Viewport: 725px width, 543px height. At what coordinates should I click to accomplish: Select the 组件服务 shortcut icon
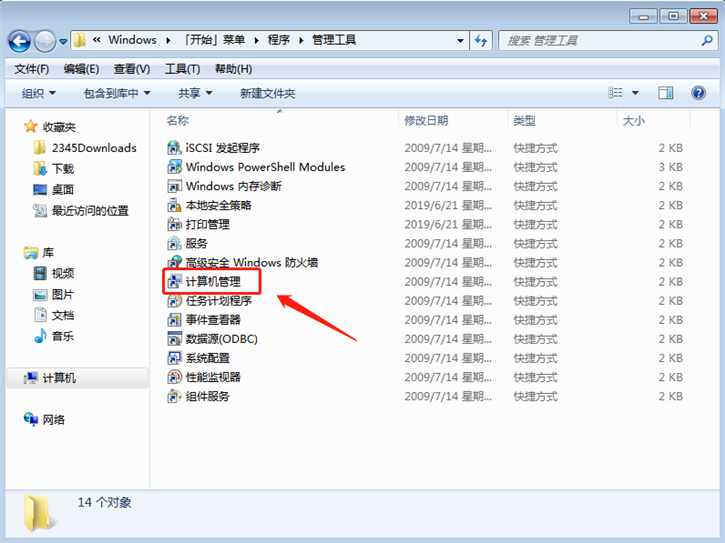[174, 396]
